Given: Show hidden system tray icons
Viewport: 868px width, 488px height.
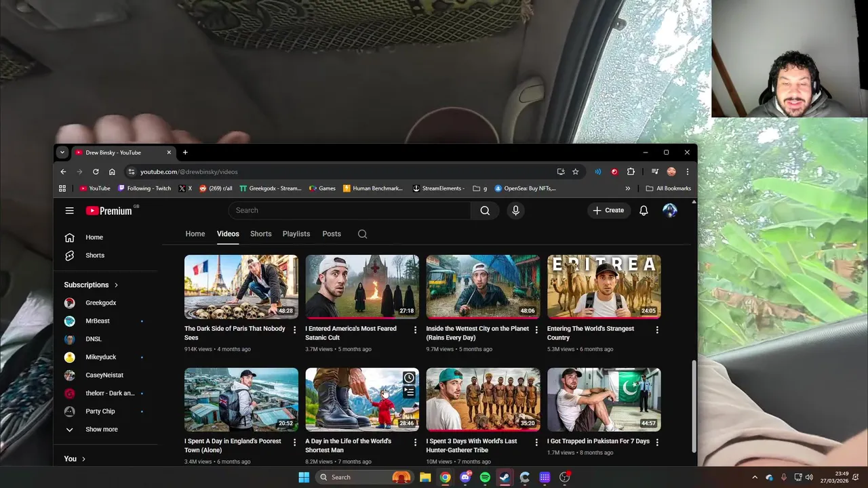Looking at the screenshot, I should (x=754, y=477).
